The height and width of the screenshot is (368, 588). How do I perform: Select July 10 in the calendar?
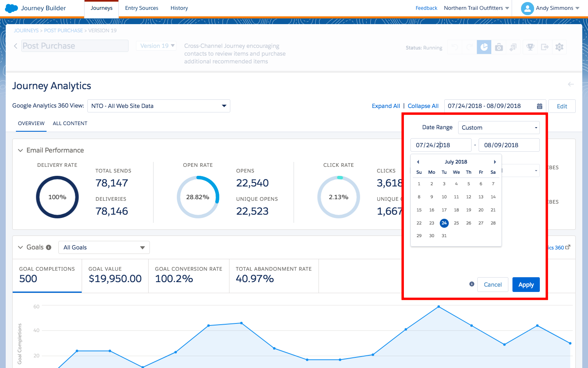(444, 197)
